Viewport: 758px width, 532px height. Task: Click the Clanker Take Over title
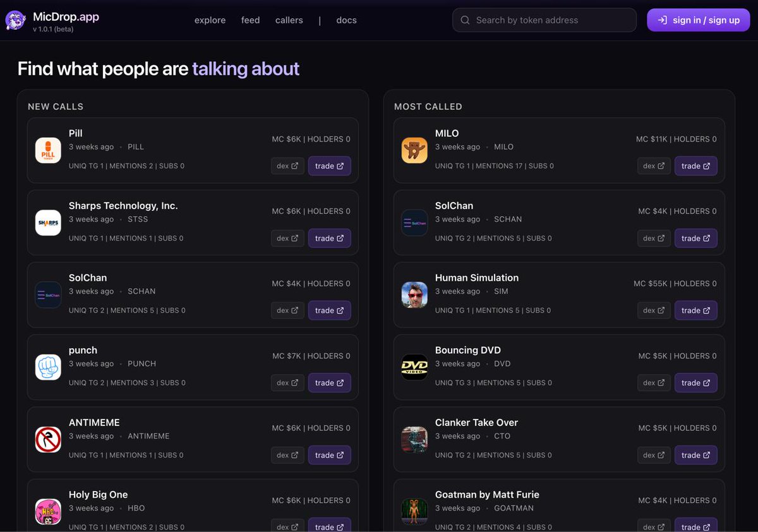pyautogui.click(x=476, y=423)
